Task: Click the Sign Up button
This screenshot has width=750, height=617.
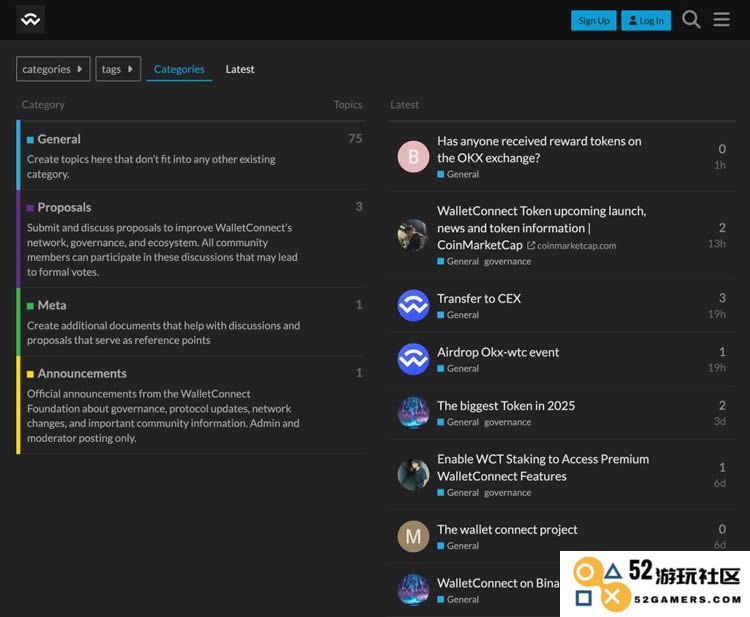Action: click(594, 21)
